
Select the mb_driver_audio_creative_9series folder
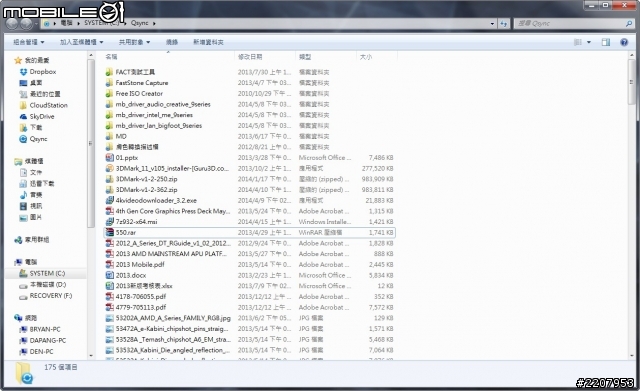(x=163, y=104)
